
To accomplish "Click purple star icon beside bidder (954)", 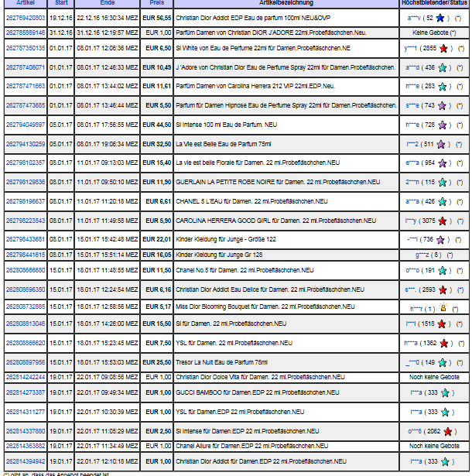I will click(x=443, y=163).
